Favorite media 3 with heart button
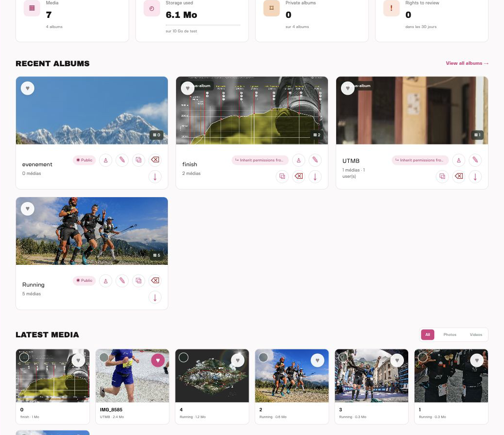The height and width of the screenshot is (435, 504). [x=397, y=361]
